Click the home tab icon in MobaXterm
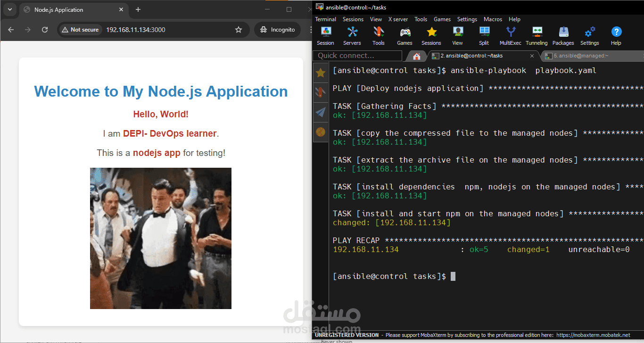 pyautogui.click(x=416, y=56)
